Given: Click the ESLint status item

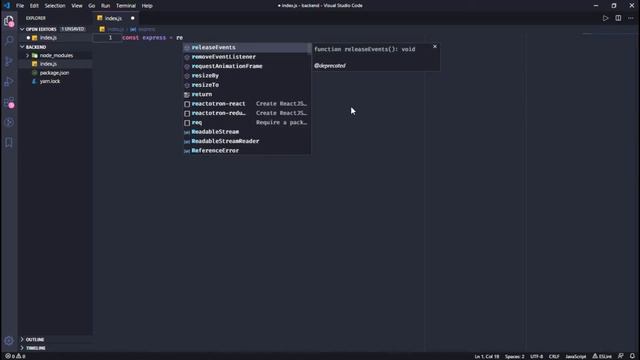Looking at the screenshot, I should pos(602,356).
